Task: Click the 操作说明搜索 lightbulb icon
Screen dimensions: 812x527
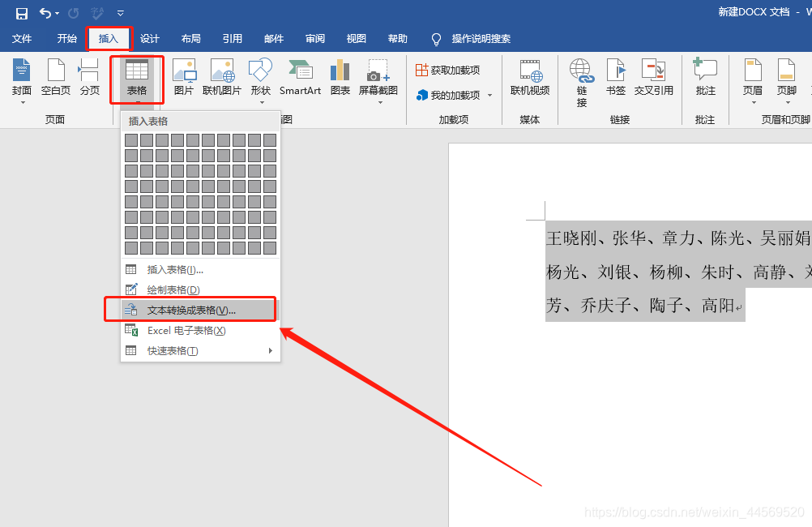Action: pos(436,40)
